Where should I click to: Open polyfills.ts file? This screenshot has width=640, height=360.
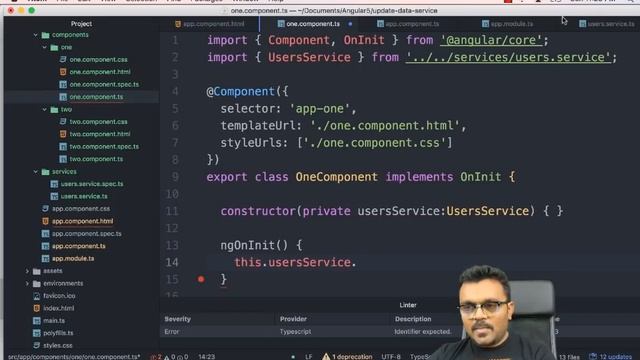[58, 333]
